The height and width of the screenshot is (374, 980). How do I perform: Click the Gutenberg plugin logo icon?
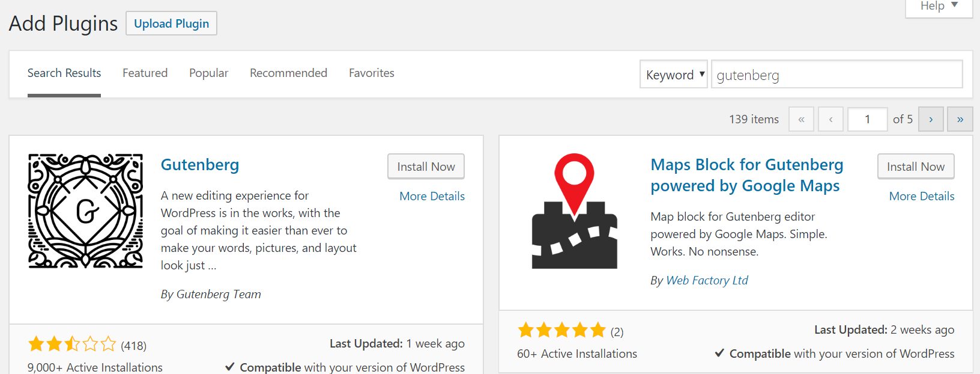click(x=86, y=211)
